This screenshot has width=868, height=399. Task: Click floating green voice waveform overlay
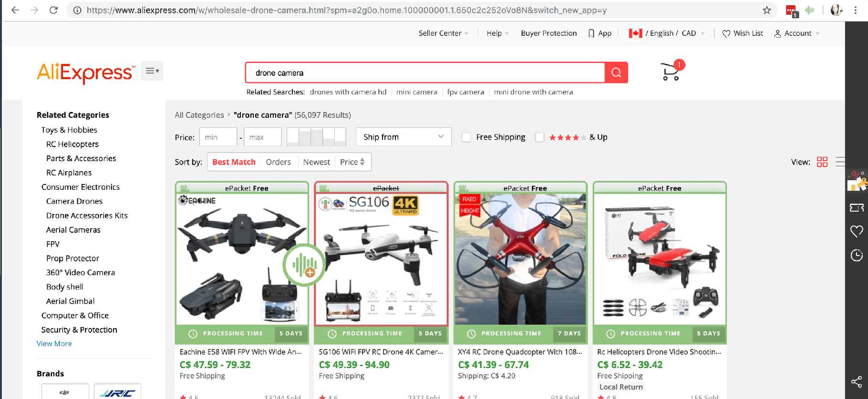(304, 265)
